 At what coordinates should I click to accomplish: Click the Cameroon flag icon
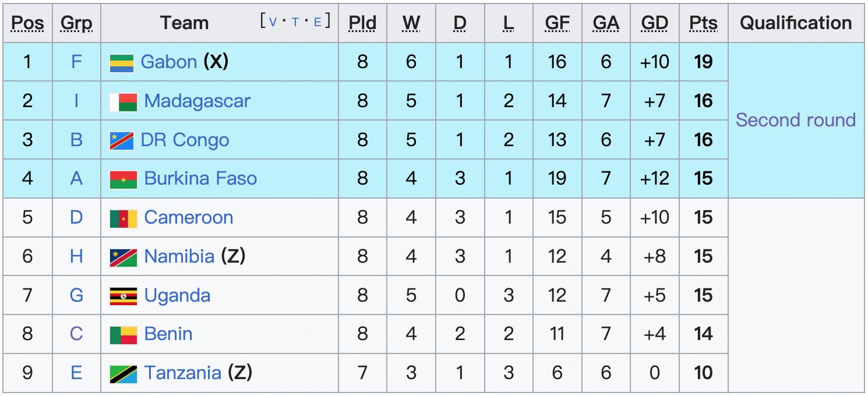[x=124, y=218]
